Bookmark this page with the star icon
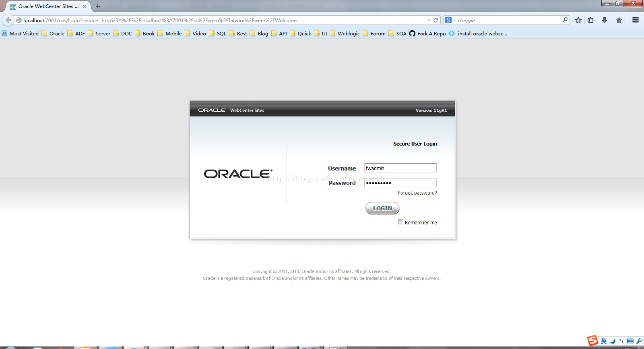 578,20
